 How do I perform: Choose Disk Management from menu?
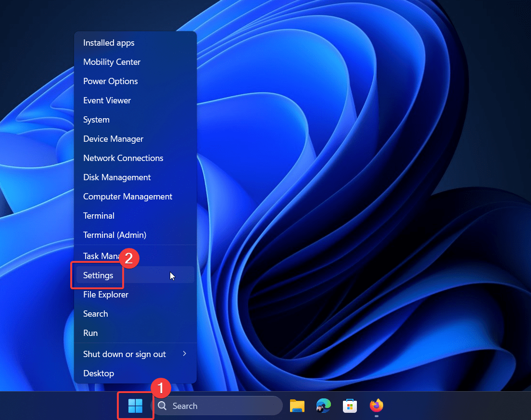click(117, 177)
